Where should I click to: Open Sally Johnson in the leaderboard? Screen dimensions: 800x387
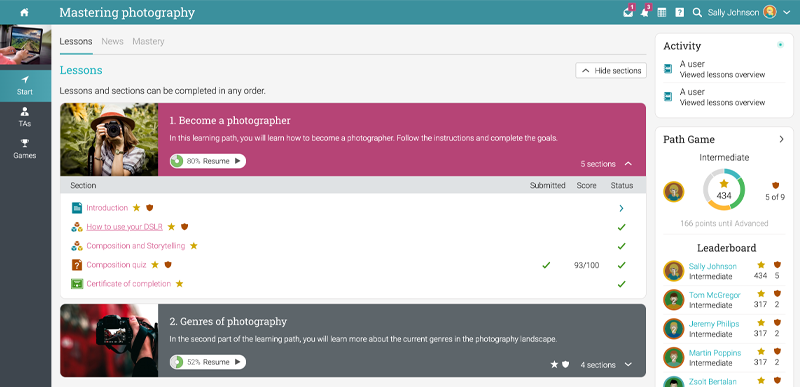click(713, 266)
